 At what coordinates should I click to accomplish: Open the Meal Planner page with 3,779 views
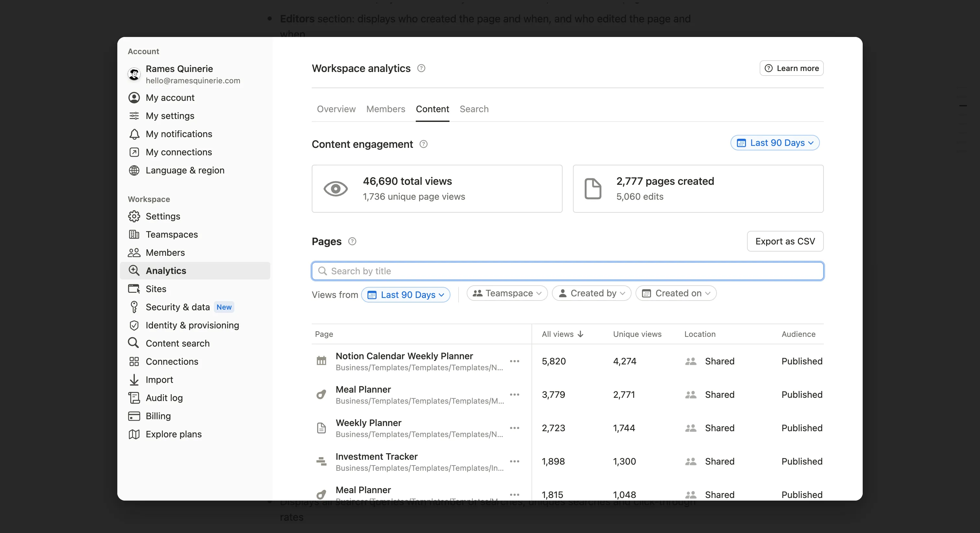(363, 389)
